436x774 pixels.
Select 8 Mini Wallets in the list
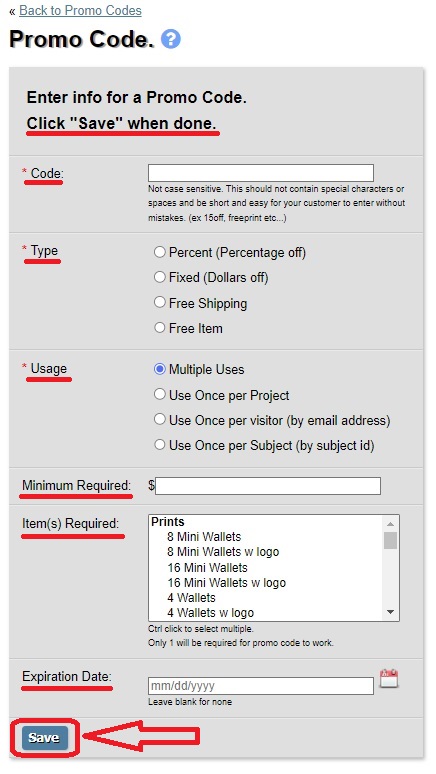(x=204, y=537)
